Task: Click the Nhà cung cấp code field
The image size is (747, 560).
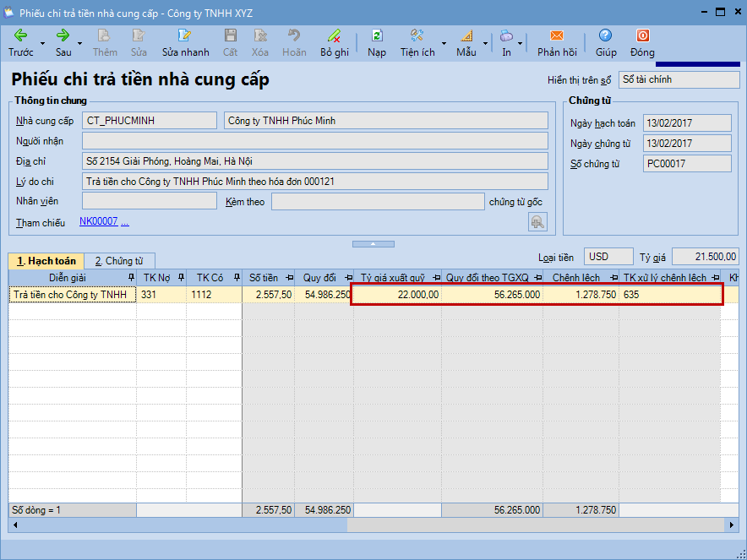Action: pos(150,121)
